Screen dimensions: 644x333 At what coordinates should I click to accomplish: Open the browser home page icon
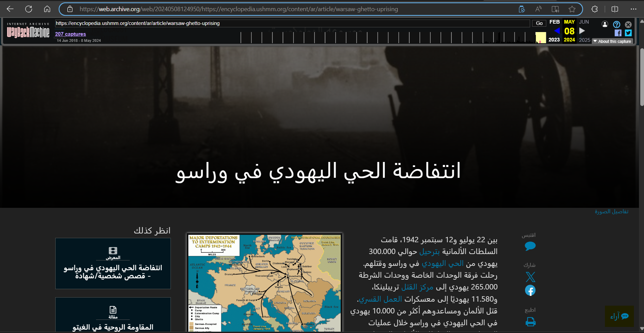(47, 9)
